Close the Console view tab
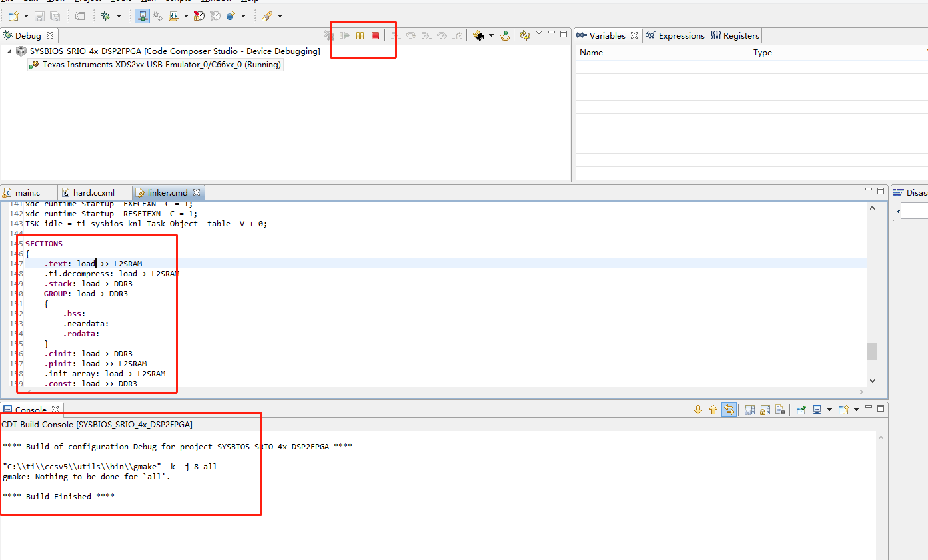The width and height of the screenshot is (928, 560). [55, 410]
